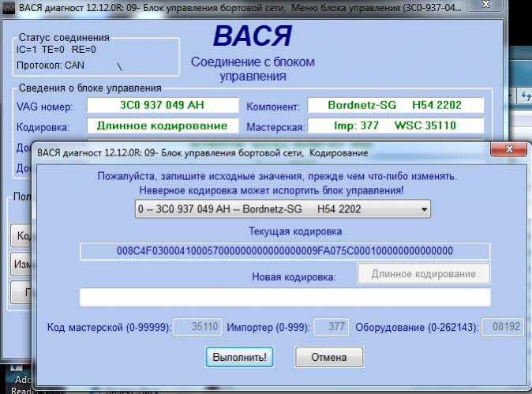Focus the Новая кодировка input field
The image size is (532, 394).
pos(285,298)
